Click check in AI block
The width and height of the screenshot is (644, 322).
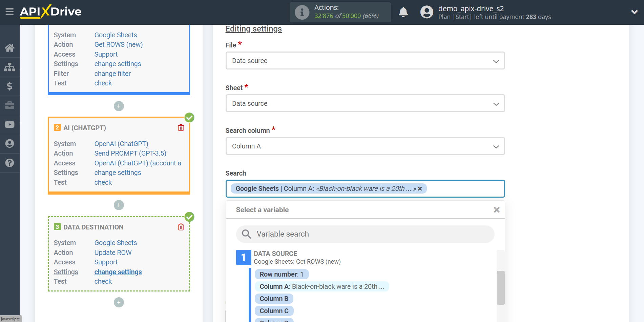[x=103, y=182]
